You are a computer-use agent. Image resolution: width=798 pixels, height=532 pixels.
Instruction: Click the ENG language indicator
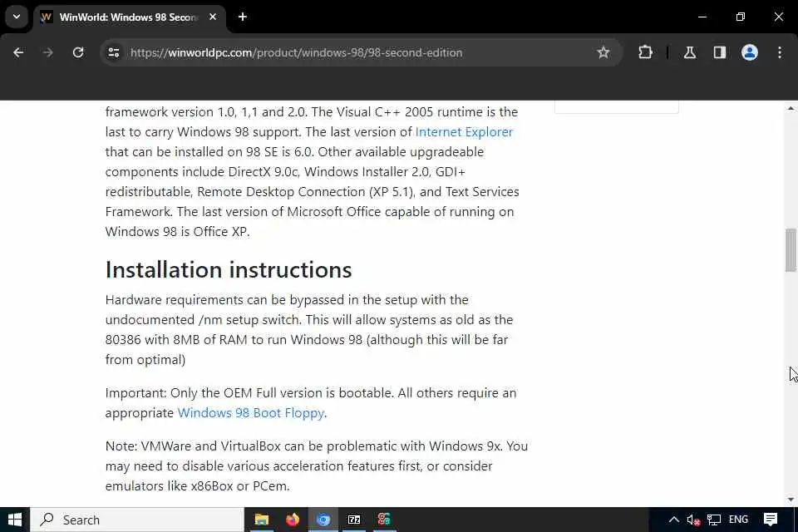pyautogui.click(x=738, y=520)
